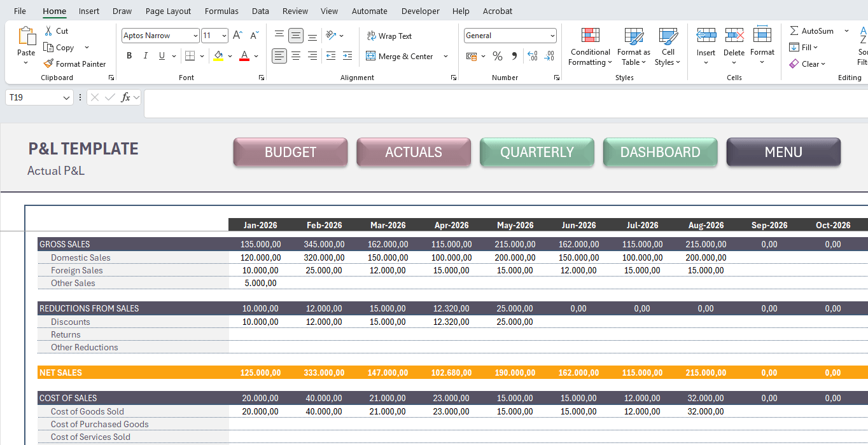Switch to the Formulas ribbon tab

(x=221, y=11)
